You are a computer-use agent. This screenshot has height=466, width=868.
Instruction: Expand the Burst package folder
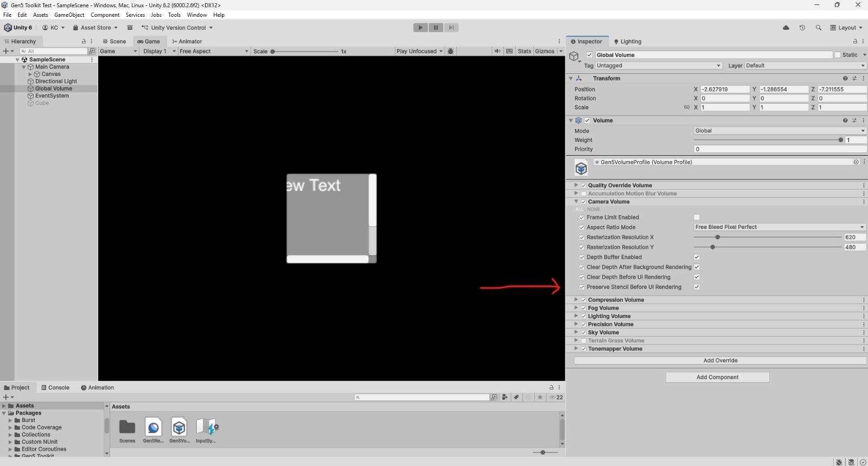coord(10,420)
